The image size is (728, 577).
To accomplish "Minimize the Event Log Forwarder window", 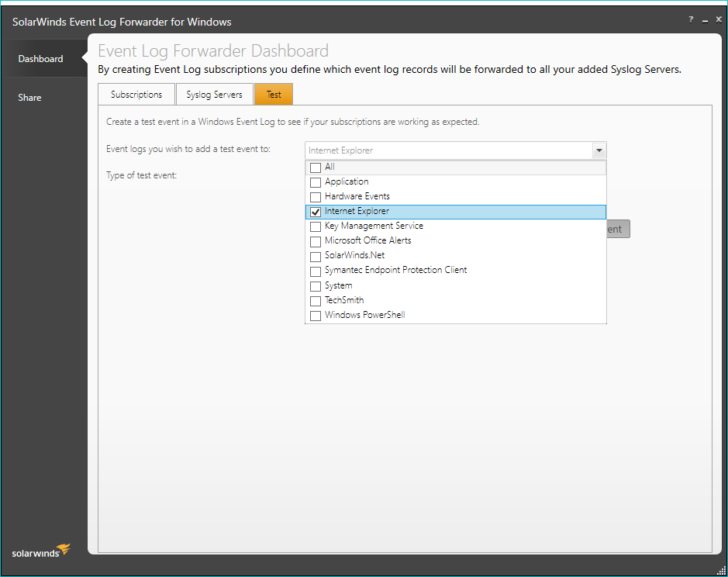I will [705, 21].
